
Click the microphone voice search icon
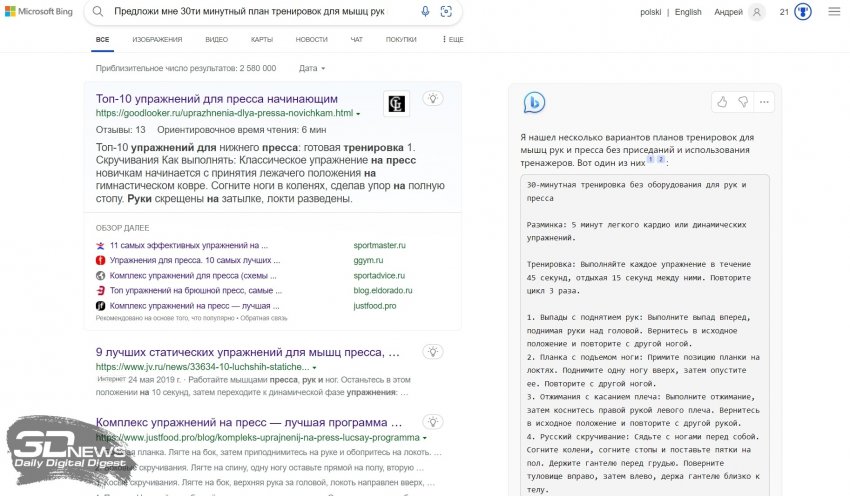coord(425,12)
